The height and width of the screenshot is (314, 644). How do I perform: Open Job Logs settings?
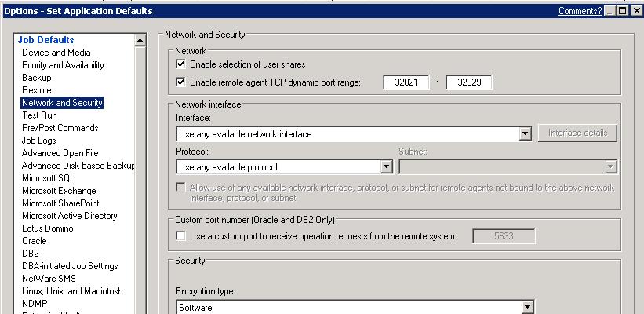[x=38, y=141]
